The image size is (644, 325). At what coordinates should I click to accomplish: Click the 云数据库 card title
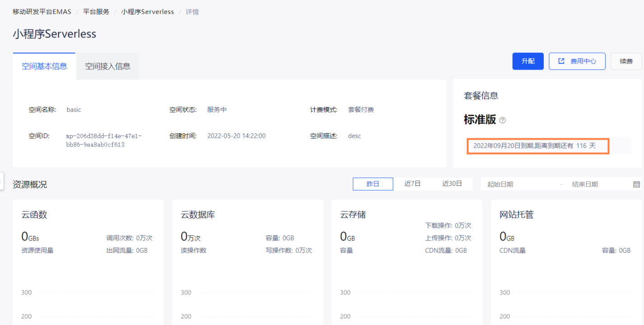(198, 215)
